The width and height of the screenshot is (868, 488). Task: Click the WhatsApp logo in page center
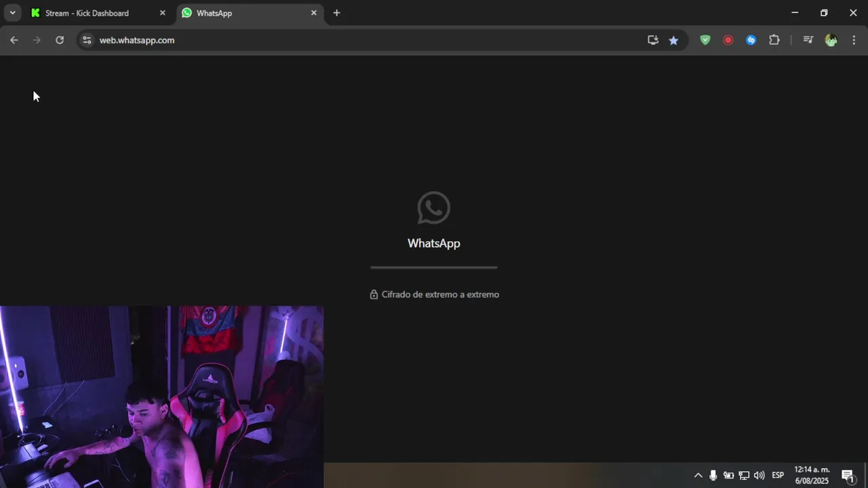tap(434, 207)
